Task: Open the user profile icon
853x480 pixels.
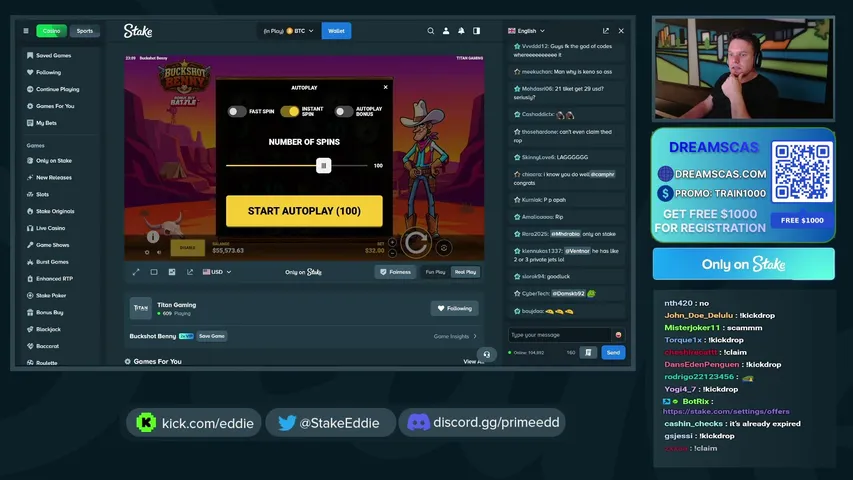Action: tap(446, 31)
